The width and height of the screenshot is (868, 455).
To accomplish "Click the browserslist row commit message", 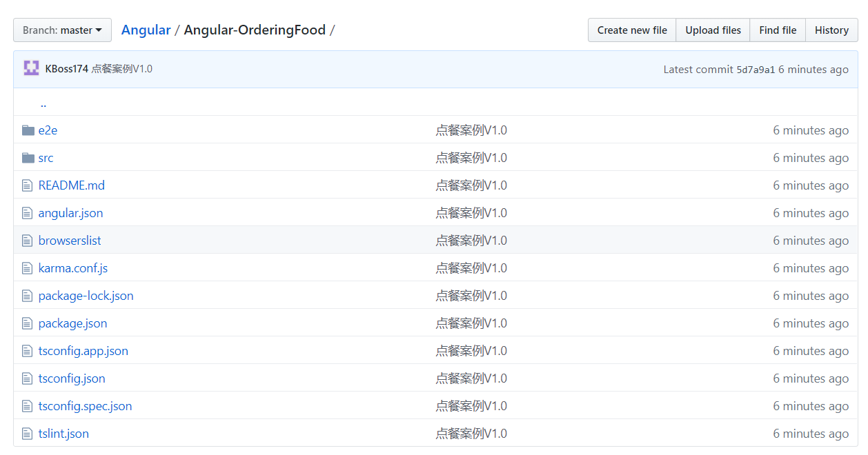I will pyautogui.click(x=471, y=241).
